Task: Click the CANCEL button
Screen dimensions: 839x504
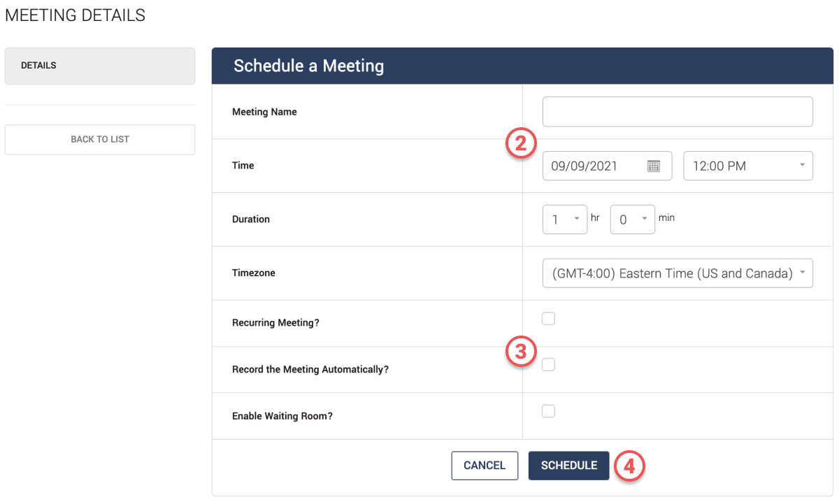Action: pyautogui.click(x=485, y=466)
